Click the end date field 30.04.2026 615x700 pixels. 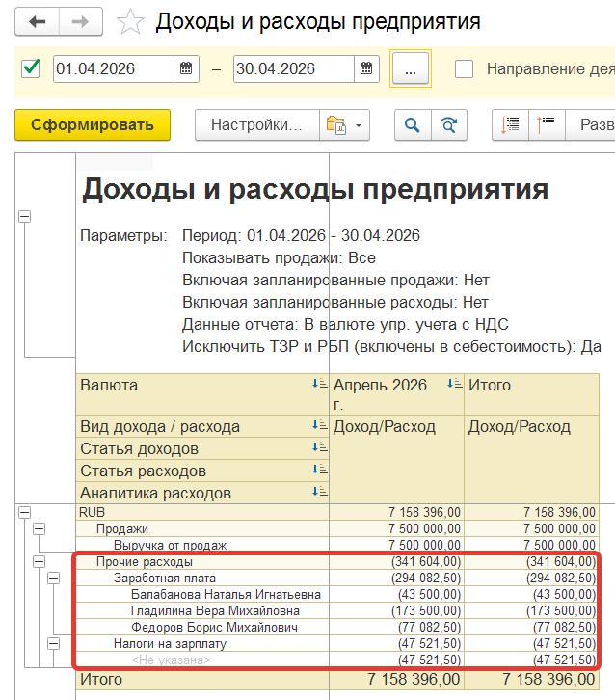(x=294, y=68)
